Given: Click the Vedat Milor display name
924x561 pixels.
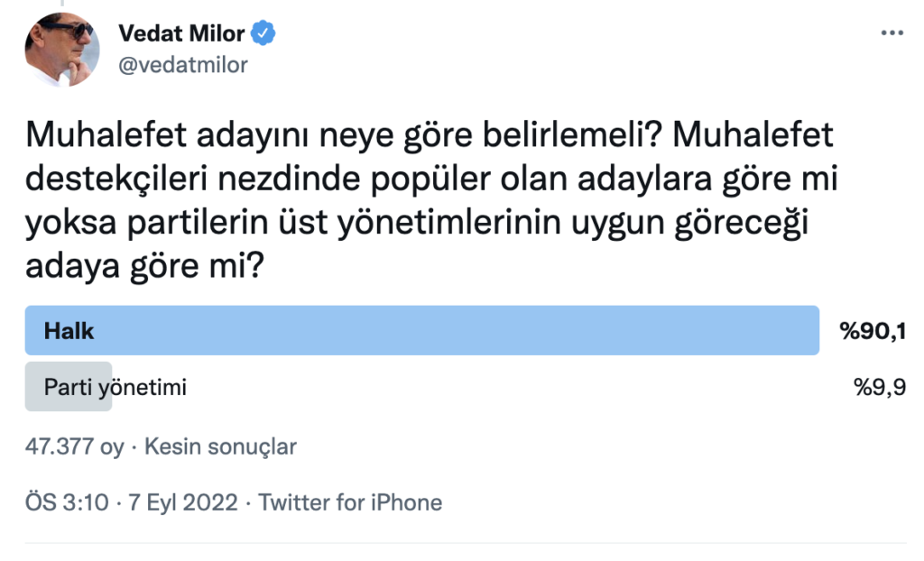Looking at the screenshot, I should (183, 33).
